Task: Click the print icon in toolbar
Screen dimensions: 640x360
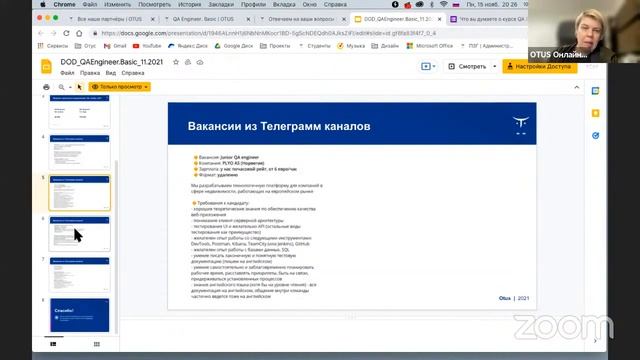Action: click(x=46, y=87)
